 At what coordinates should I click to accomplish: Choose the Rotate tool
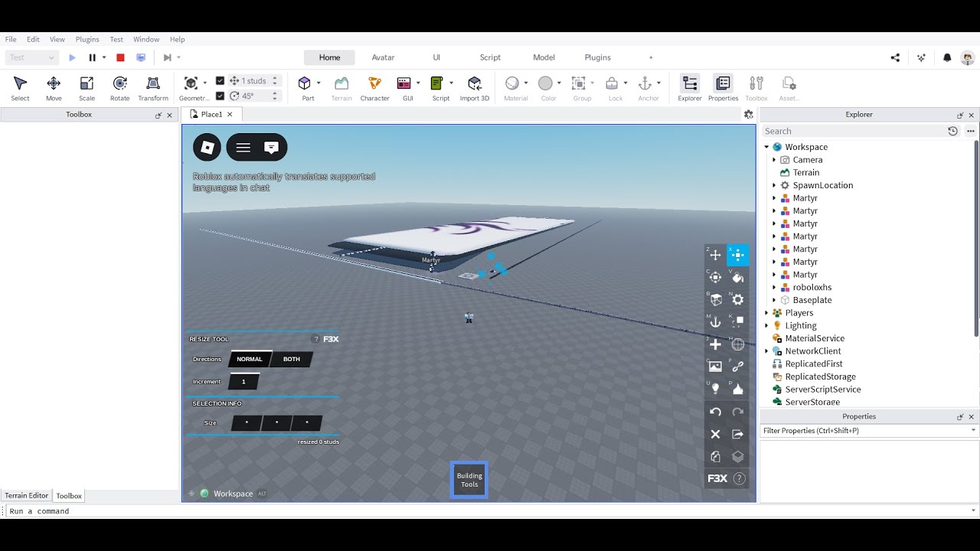(x=119, y=88)
